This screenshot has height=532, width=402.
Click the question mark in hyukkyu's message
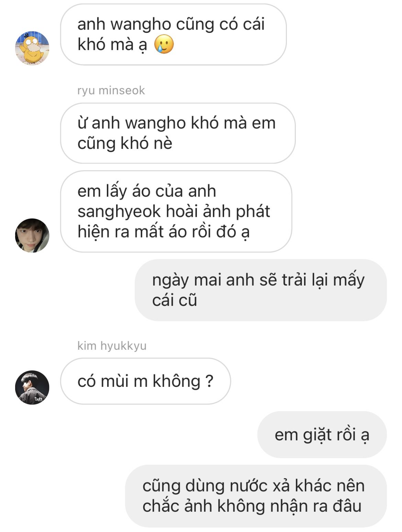[x=209, y=381]
